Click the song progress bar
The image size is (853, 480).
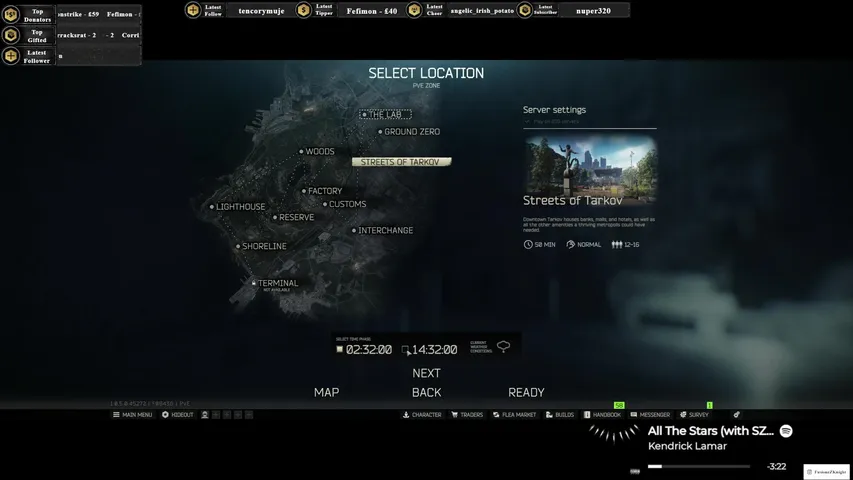coord(699,466)
